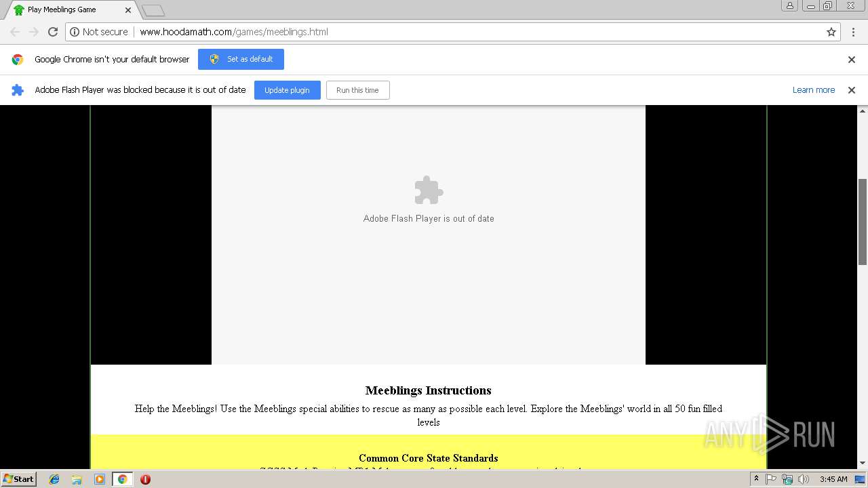Image resolution: width=868 pixels, height=488 pixels.
Task: Open the Chrome three-dot menu
Action: pos(854,32)
